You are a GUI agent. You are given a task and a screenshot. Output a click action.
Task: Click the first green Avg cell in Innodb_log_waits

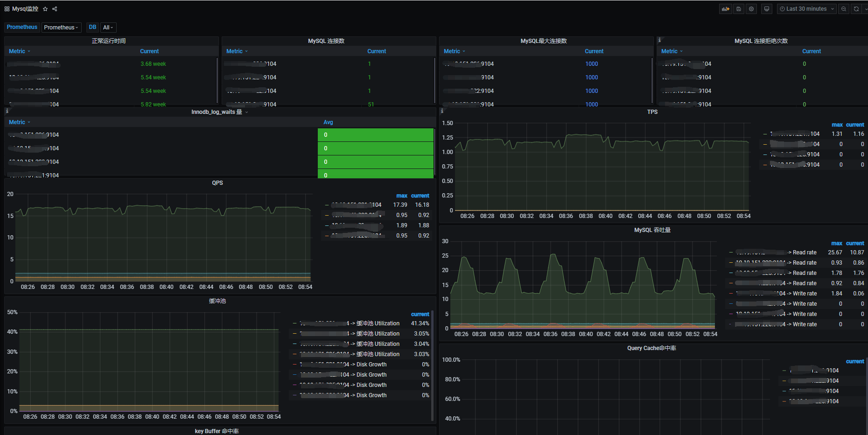376,135
